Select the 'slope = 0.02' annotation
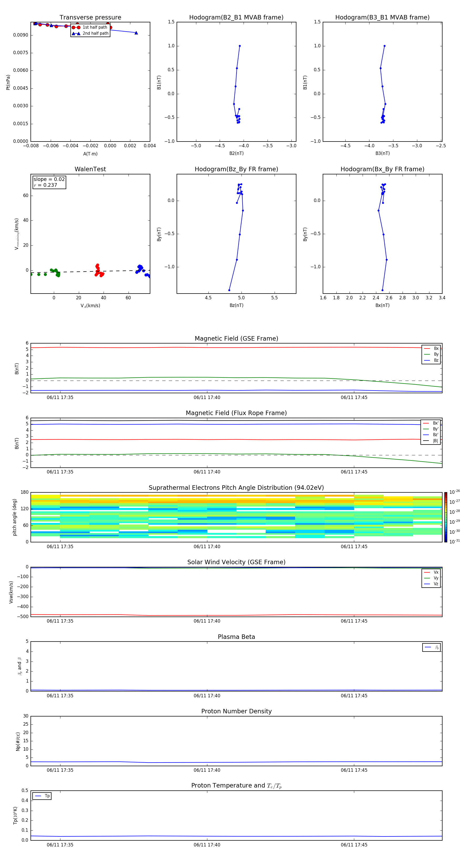The width and height of the screenshot is (473, 868). tap(49, 179)
